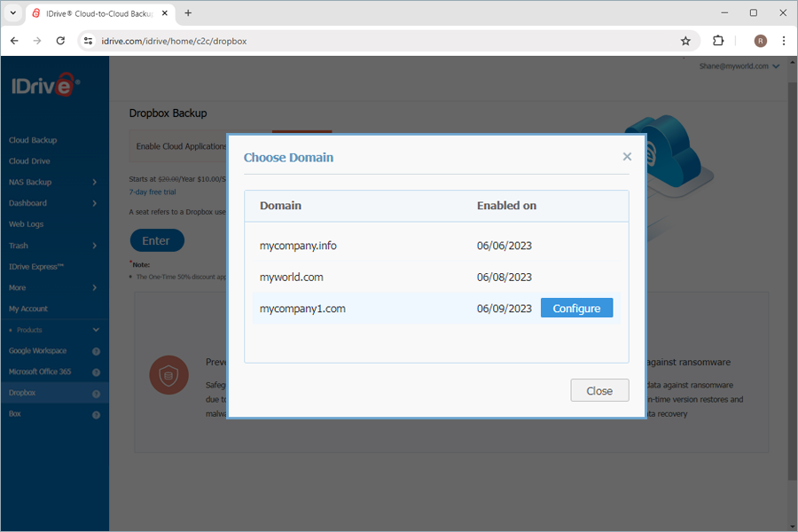
Task: Open Box product page in sidebar
Action: 15,413
